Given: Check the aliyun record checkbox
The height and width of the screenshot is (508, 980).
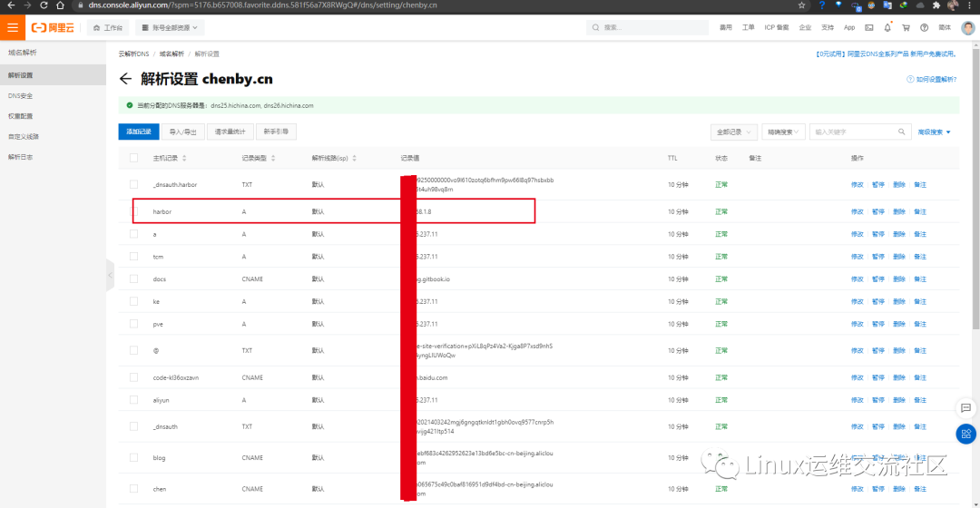Looking at the screenshot, I should click(x=133, y=399).
